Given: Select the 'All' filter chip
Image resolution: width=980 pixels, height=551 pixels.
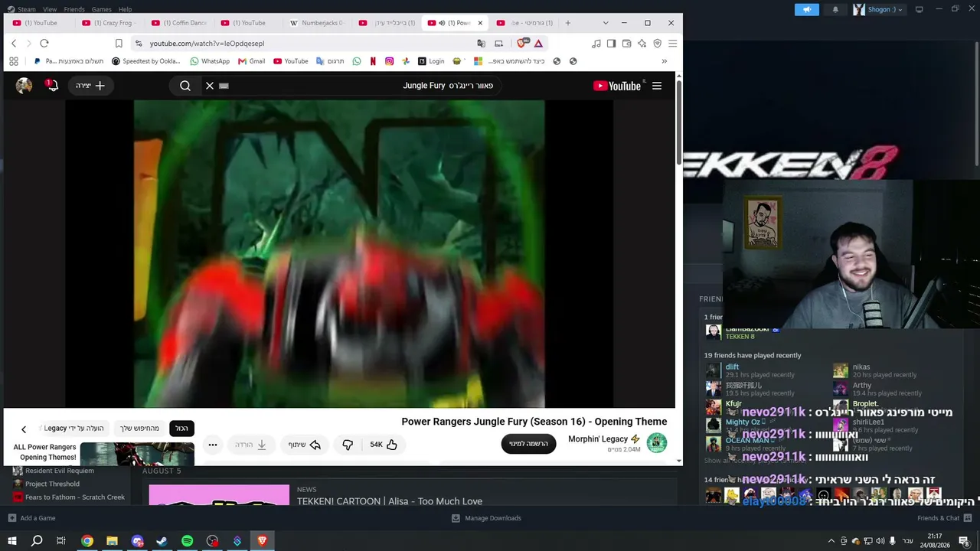Looking at the screenshot, I should [181, 429].
